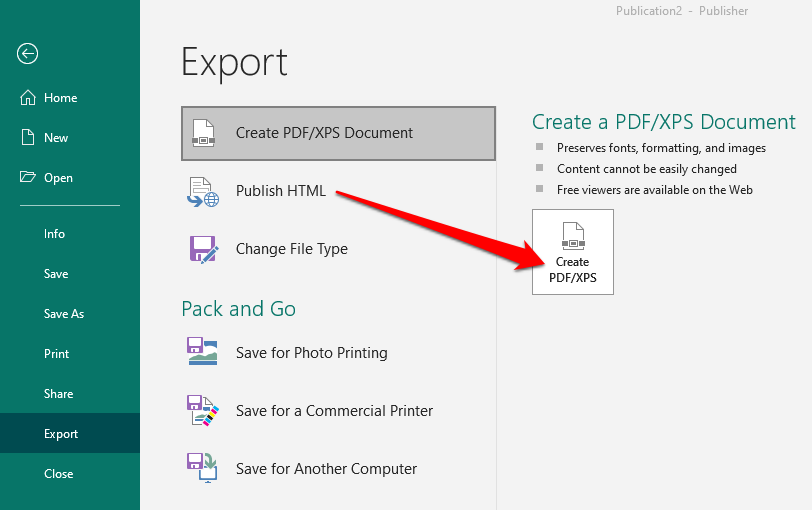Open the Share page
812x510 pixels.
click(x=59, y=394)
